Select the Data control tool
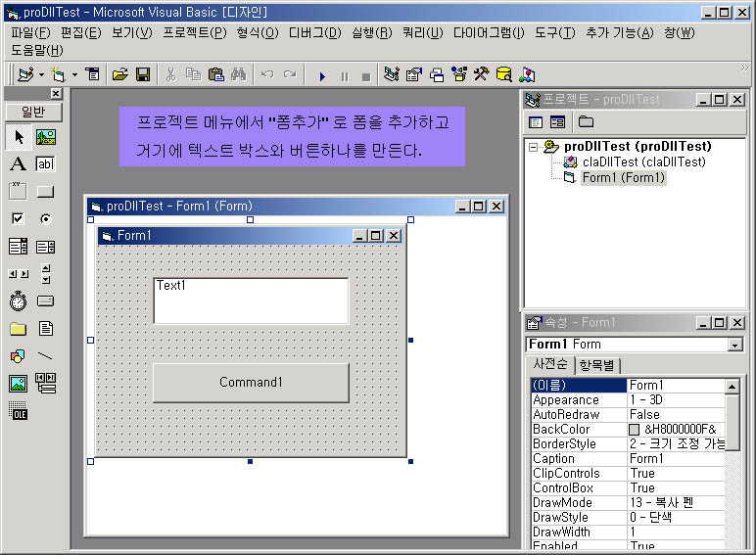The image size is (756, 555). click(46, 384)
